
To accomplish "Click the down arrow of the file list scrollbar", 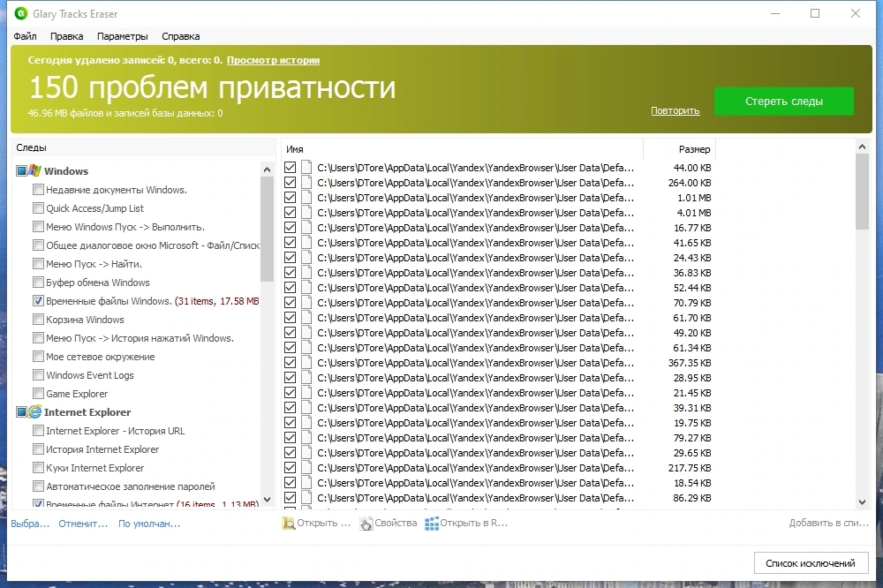I will tap(862, 501).
